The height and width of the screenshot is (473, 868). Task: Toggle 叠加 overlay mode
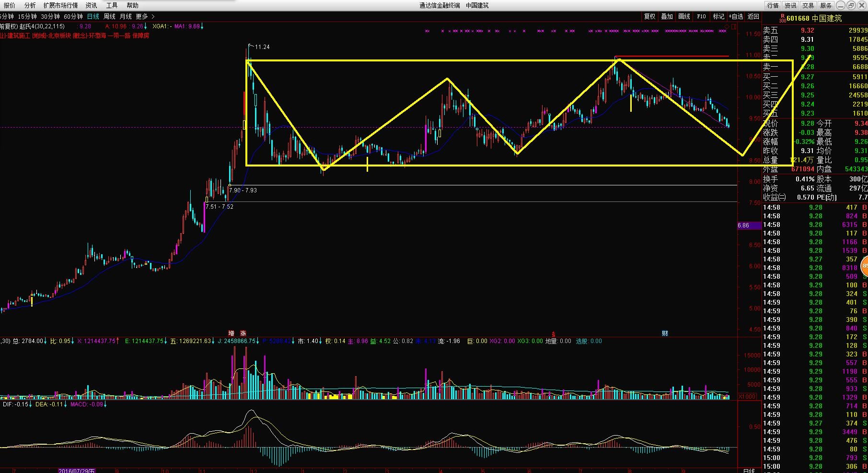667,16
